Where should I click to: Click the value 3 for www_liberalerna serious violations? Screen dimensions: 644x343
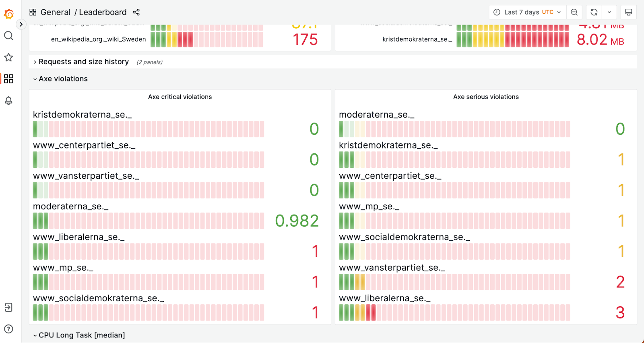tap(620, 312)
